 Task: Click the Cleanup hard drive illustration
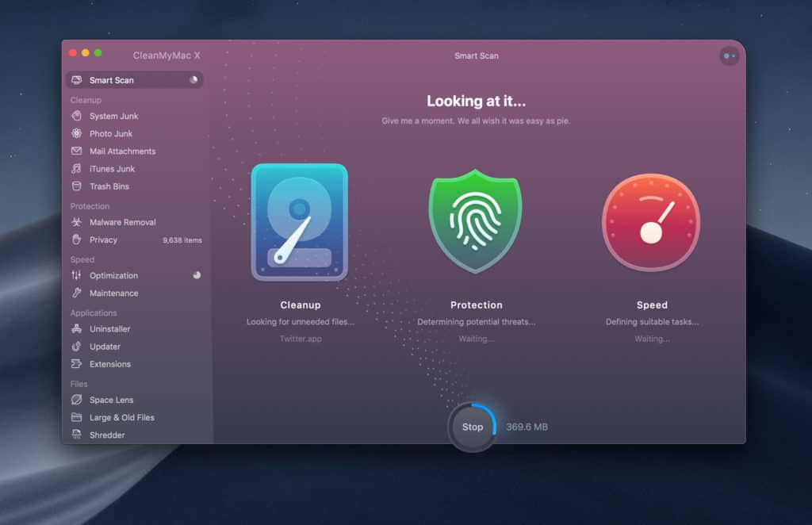[300, 222]
